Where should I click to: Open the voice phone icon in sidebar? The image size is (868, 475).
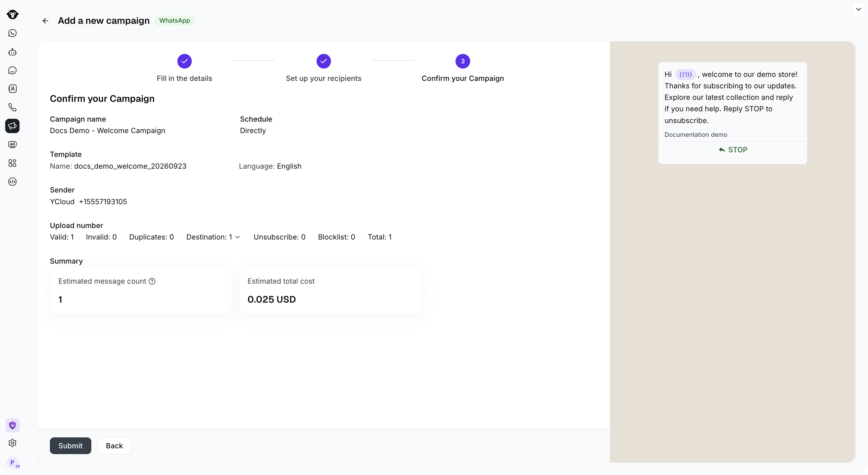tap(12, 107)
